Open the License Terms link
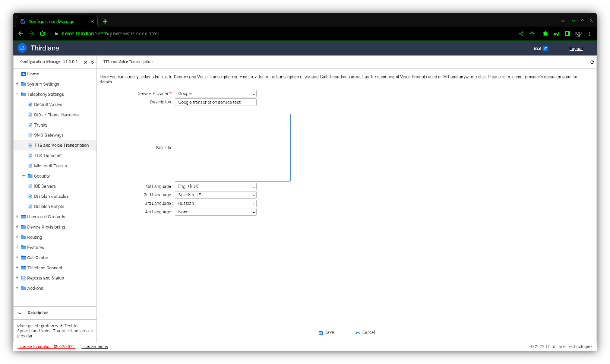Image resolution: width=610 pixels, height=364 pixels. click(95, 346)
